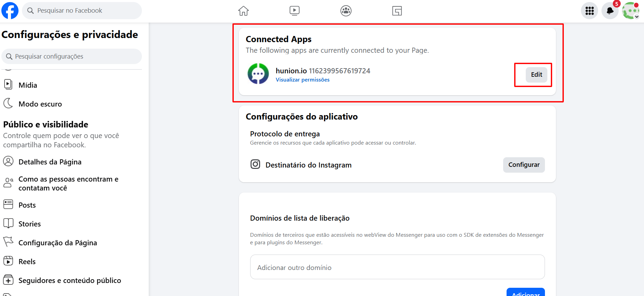Viewport: 644px width, 296px height.
Task: Open Mídia settings in the sidebar
Action: pyautogui.click(x=28, y=85)
